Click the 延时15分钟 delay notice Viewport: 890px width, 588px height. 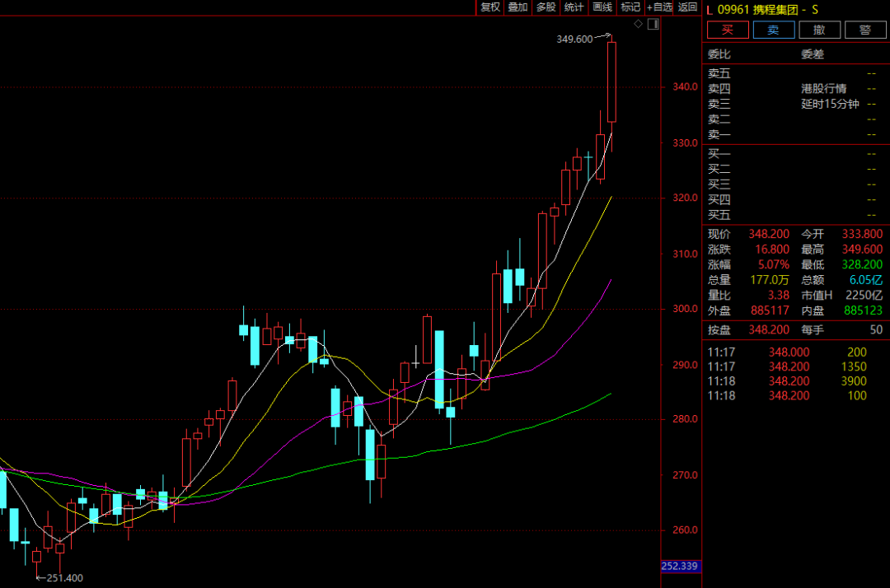(830, 105)
